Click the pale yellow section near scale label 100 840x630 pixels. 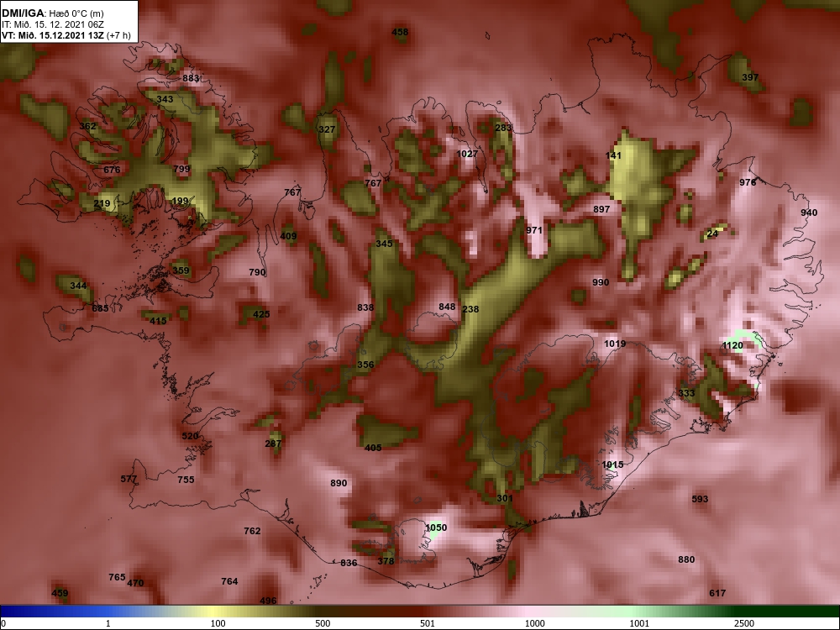click(x=214, y=612)
